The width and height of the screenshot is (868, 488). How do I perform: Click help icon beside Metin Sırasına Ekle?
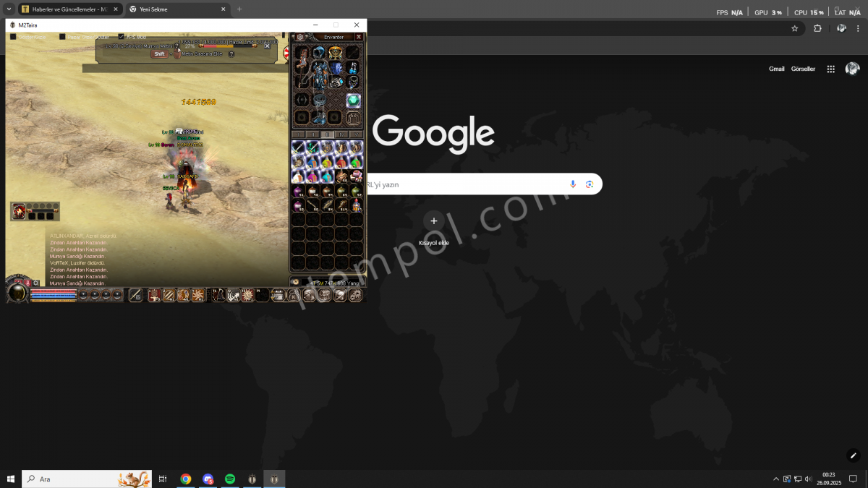click(231, 54)
